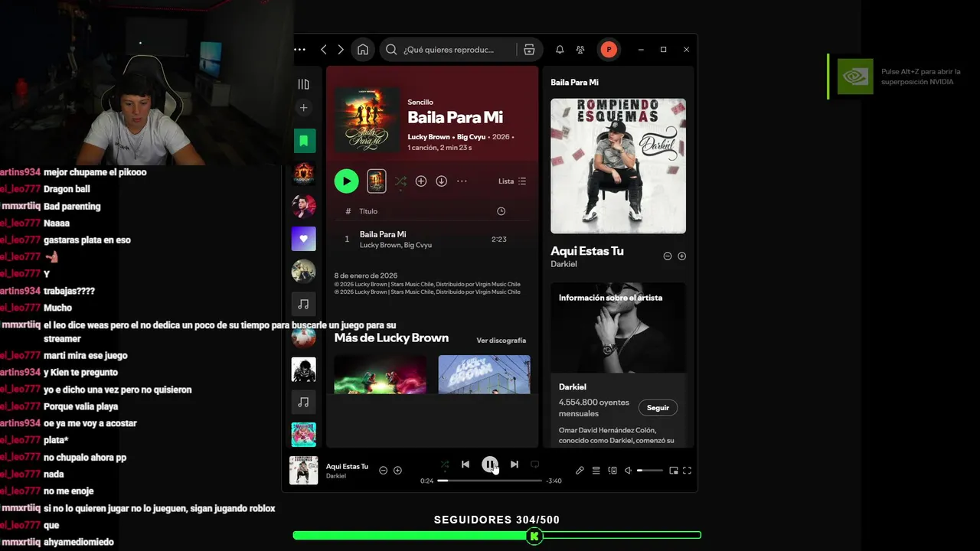This screenshot has height=551, width=980.
Task: Click the minus icon in player bar
Action: point(384,470)
